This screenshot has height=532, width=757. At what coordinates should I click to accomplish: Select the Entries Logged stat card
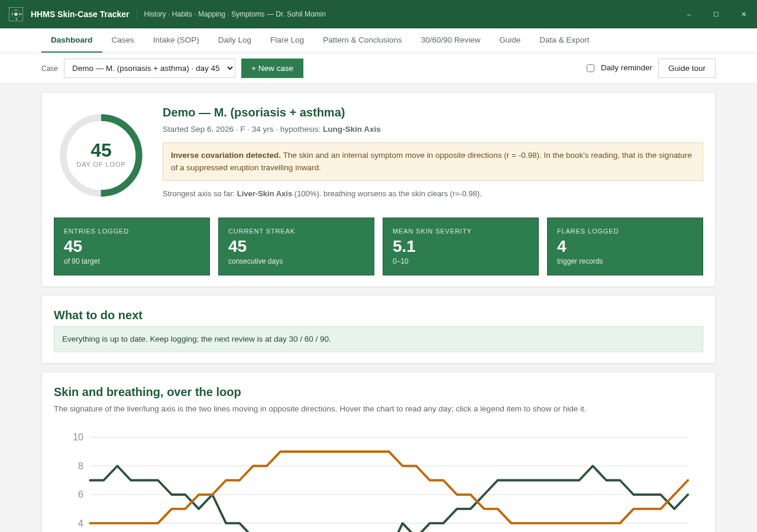132,246
